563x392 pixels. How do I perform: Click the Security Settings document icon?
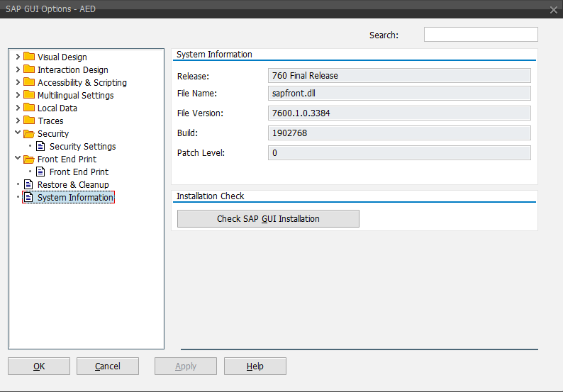coord(40,146)
